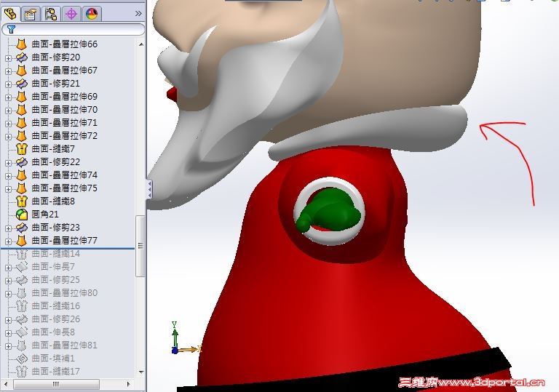The width and height of the screenshot is (559, 392).
Task: Click the loft icon beside 曲面-疊層拉伸67
Action: tap(22, 71)
